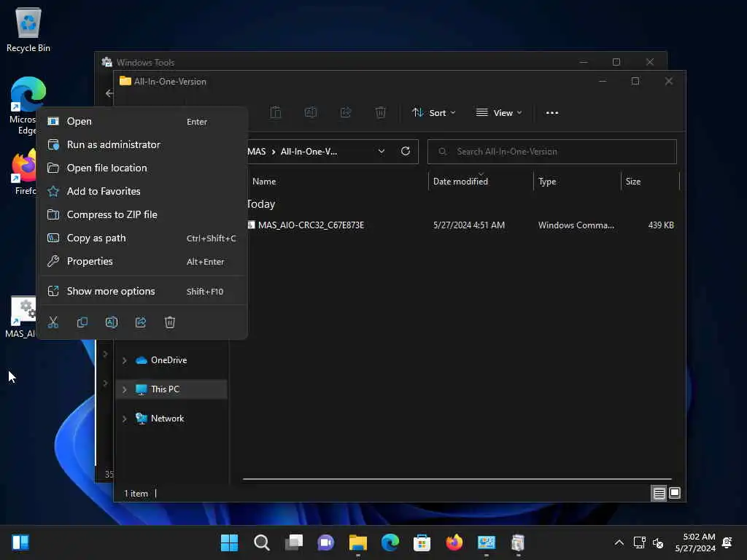Viewport: 747px width, 560px height.
Task: Click the Refresh button
Action: tap(406, 152)
